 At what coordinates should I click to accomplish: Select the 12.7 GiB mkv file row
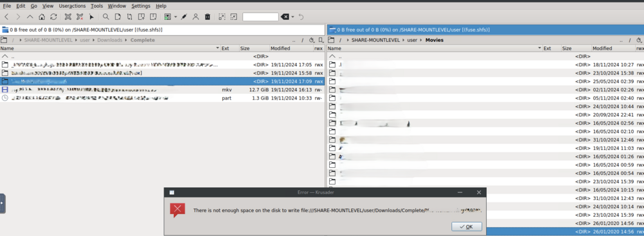pyautogui.click(x=162, y=89)
